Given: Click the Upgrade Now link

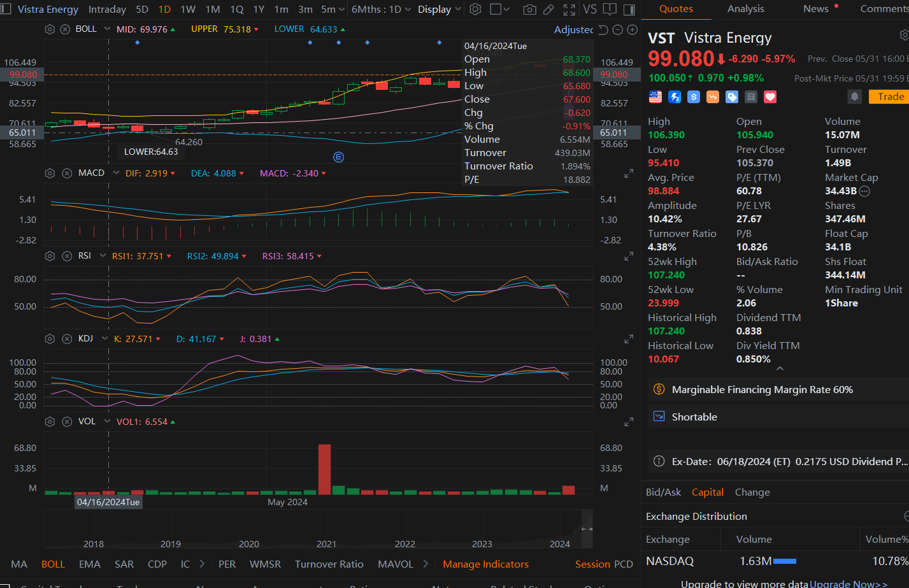Looking at the screenshot, I should [x=848, y=584].
